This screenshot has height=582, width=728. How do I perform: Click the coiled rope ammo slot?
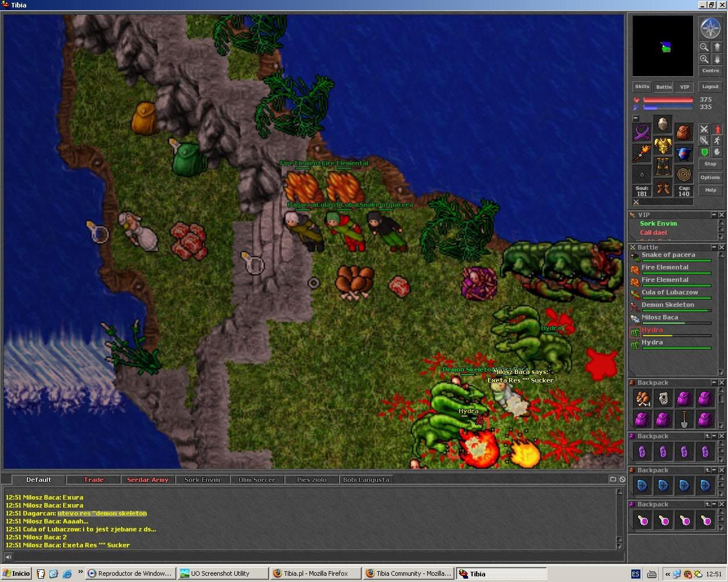(684, 174)
